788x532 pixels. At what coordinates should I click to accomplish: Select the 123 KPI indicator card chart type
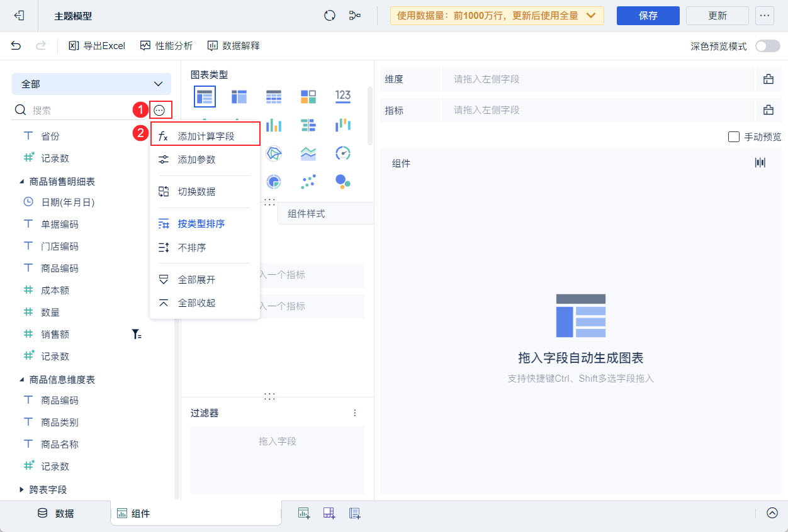[343, 96]
